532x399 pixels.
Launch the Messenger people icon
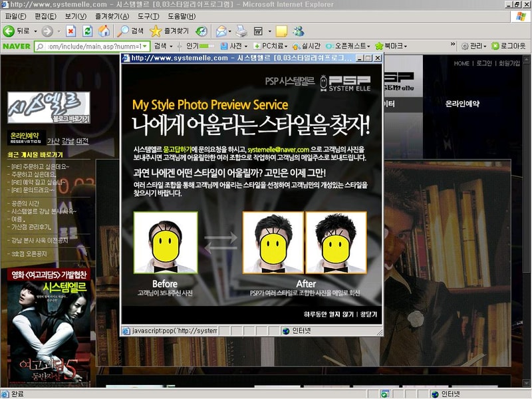[299, 31]
